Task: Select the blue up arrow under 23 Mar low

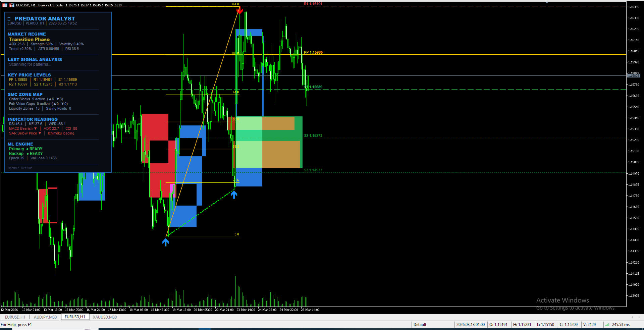Action: tap(234, 195)
